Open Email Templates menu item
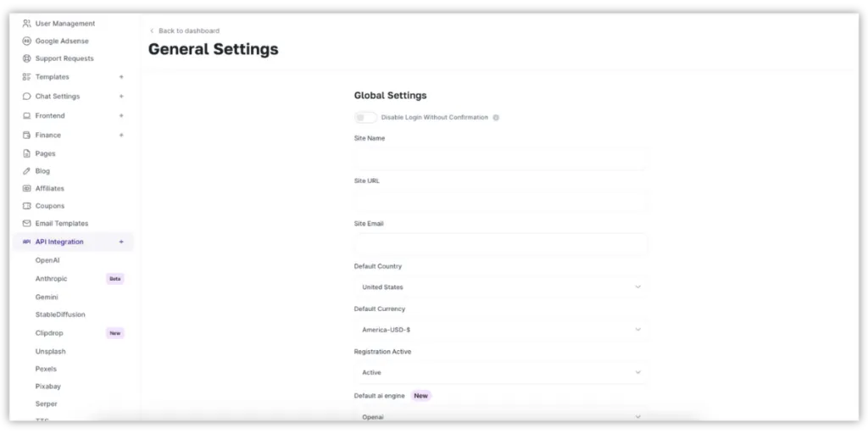 click(x=61, y=224)
